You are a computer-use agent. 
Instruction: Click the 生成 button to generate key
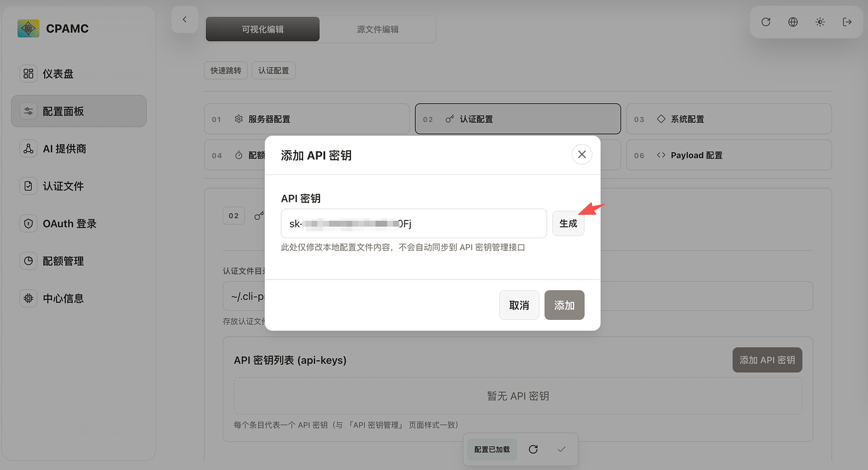pos(569,224)
